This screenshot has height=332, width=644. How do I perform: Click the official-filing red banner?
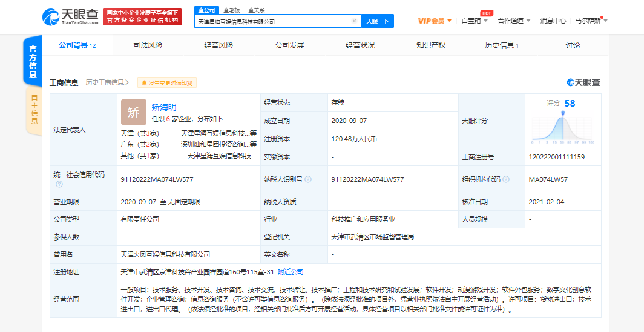[142, 17]
